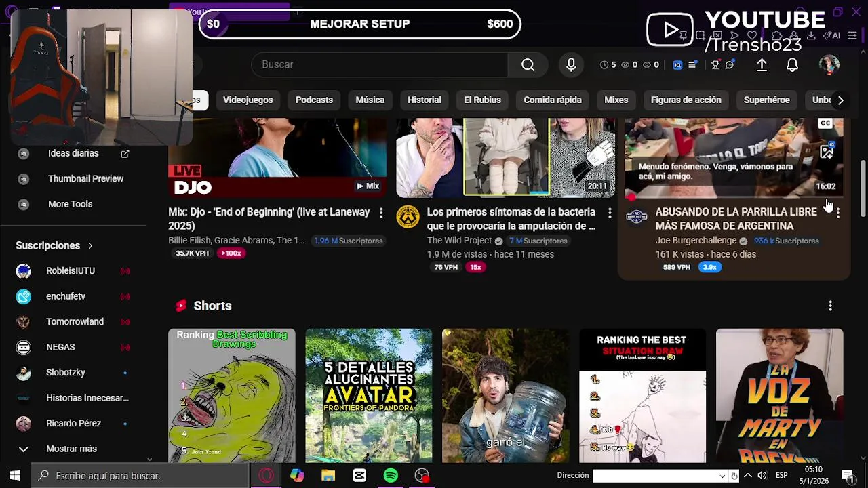Open Ideas diarias in sidebar
Image resolution: width=868 pixels, height=488 pixels.
(73, 154)
